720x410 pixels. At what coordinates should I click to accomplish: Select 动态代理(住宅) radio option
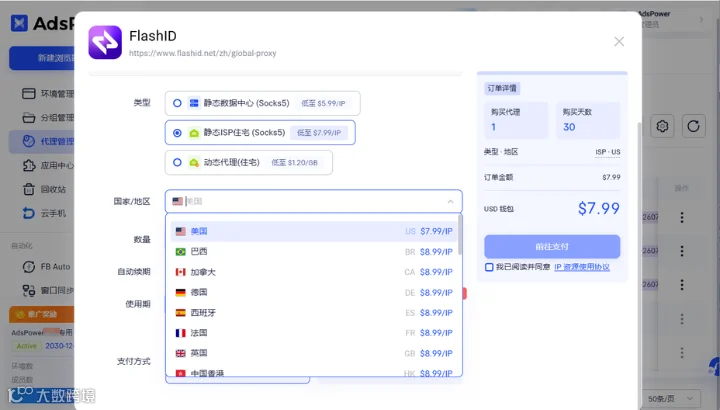coord(177,163)
